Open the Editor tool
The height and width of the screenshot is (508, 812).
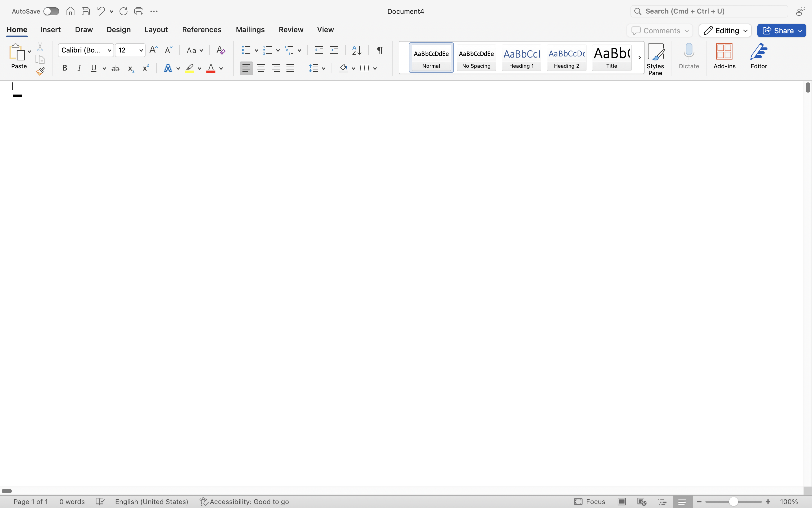(759, 56)
